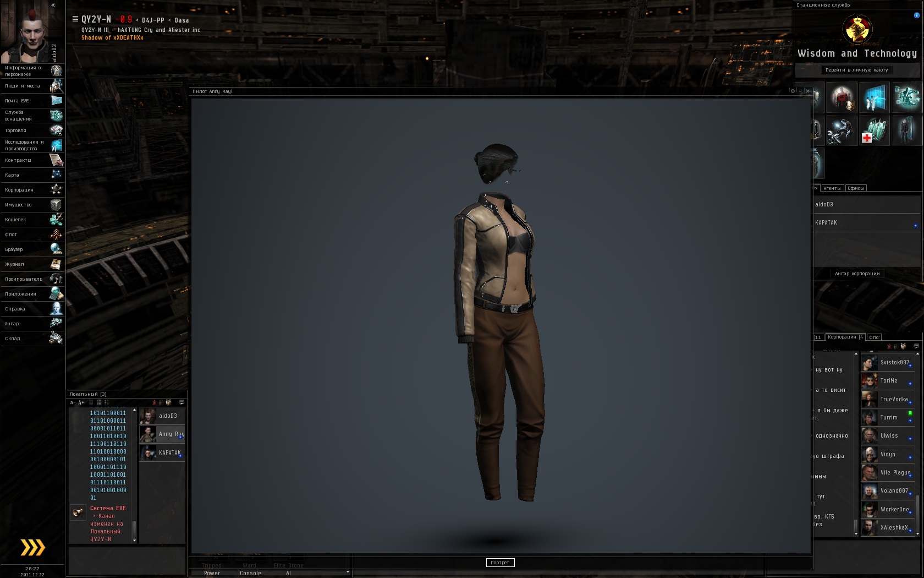Open repair shop station service
The image size is (924, 578).
(842, 130)
